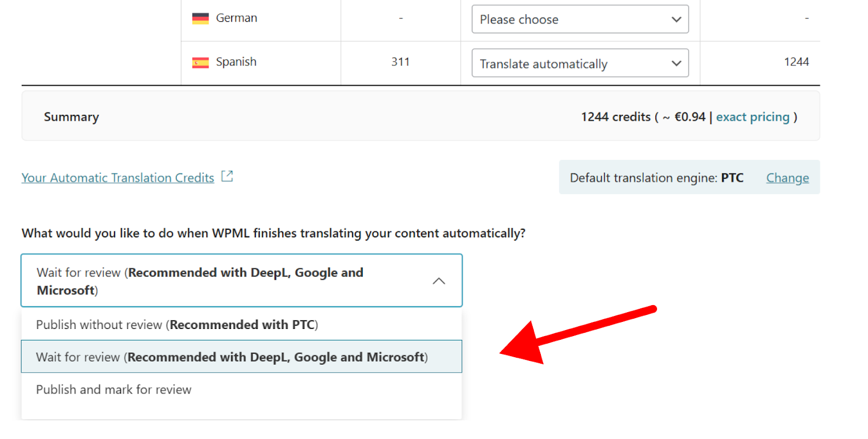Open the "Translate automatically" dropdown for Spanish
The height and width of the screenshot is (439, 868).
point(579,63)
